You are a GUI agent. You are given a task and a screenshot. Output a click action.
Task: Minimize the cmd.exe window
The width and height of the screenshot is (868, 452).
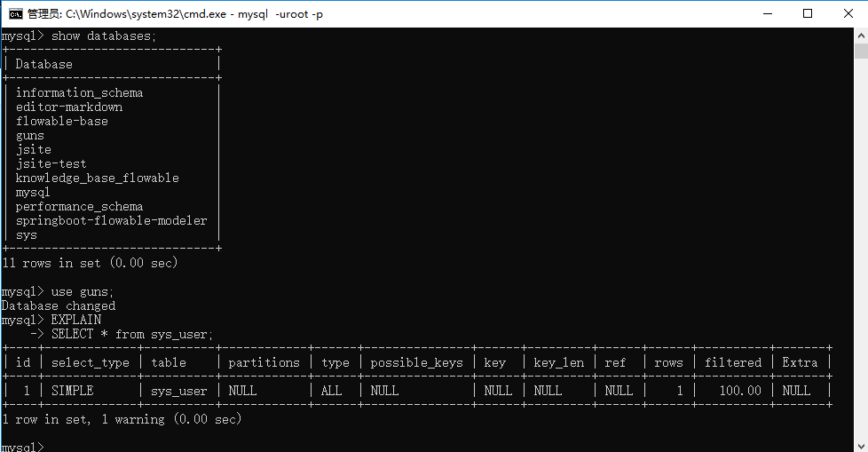pyautogui.click(x=767, y=14)
